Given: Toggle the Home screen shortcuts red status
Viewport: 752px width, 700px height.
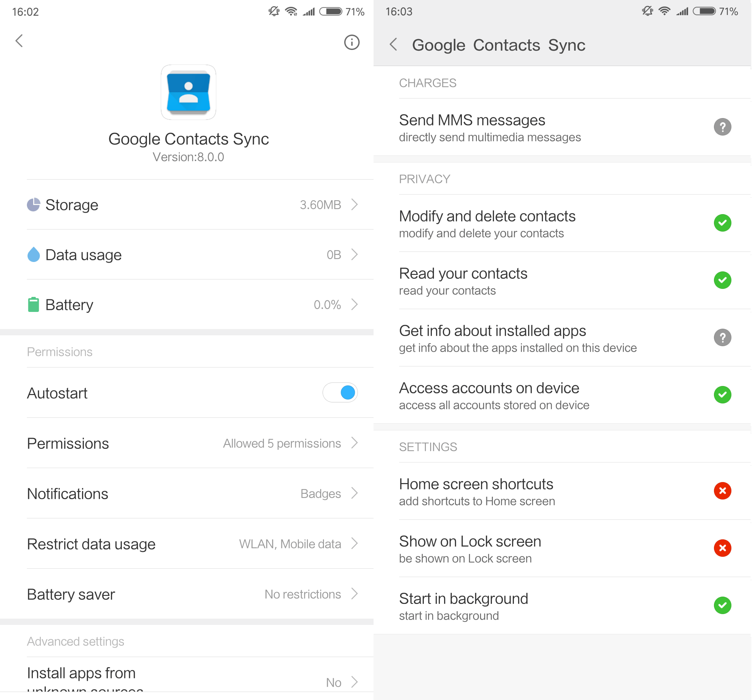Looking at the screenshot, I should (722, 491).
